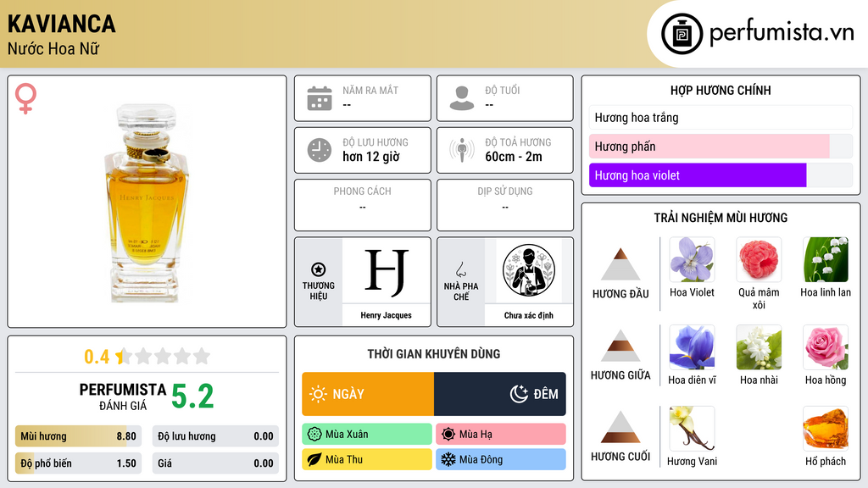Click the person icon beside Độ tuổi
868x488 pixels.
click(462, 98)
